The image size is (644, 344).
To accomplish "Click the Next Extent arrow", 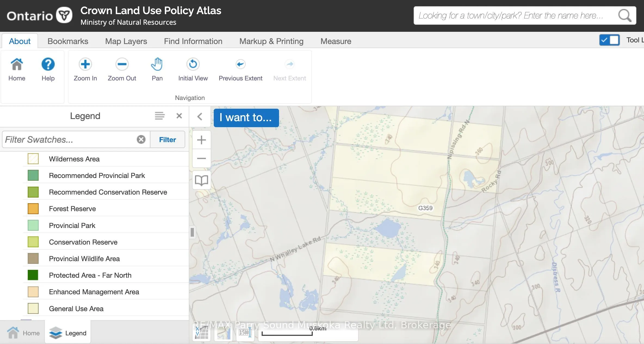I will 290,64.
